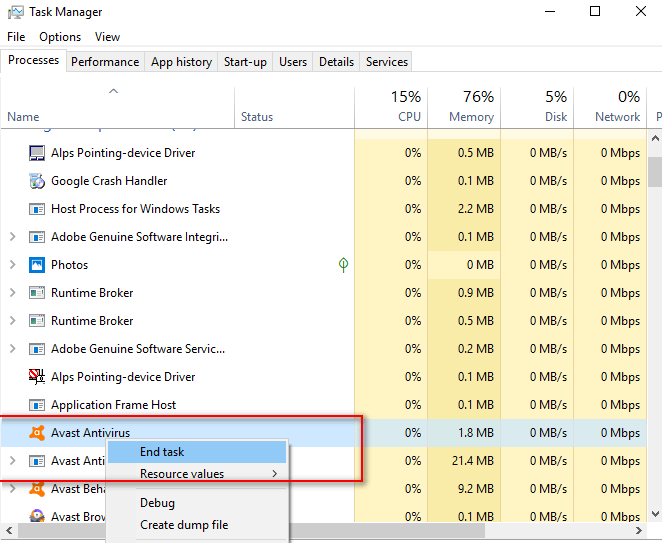Expand the Avast Behavior process group
The width and height of the screenshot is (662, 543).
click(x=13, y=489)
